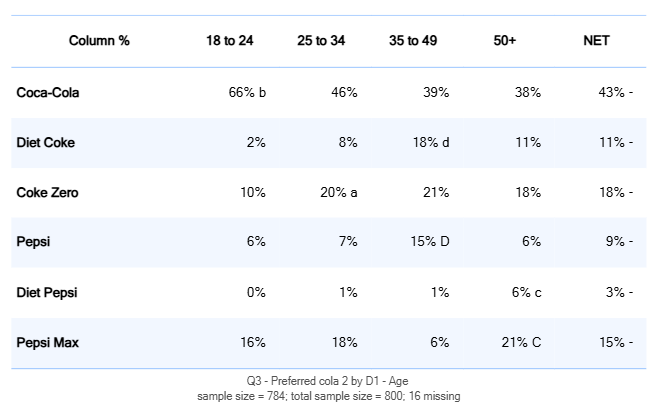Select the '15% D' Pepsi cell
The image size is (658, 407).
pos(430,242)
